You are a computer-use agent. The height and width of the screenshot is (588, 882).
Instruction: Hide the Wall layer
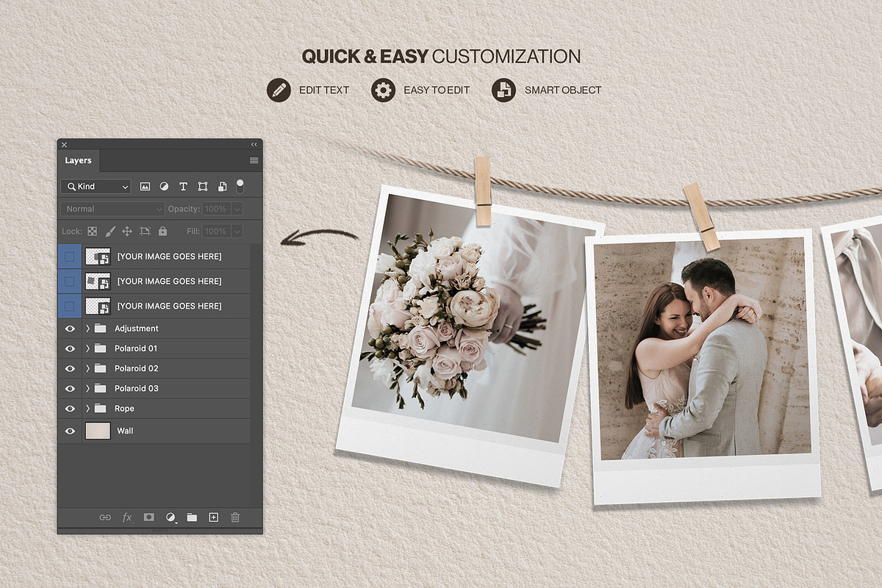point(70,431)
